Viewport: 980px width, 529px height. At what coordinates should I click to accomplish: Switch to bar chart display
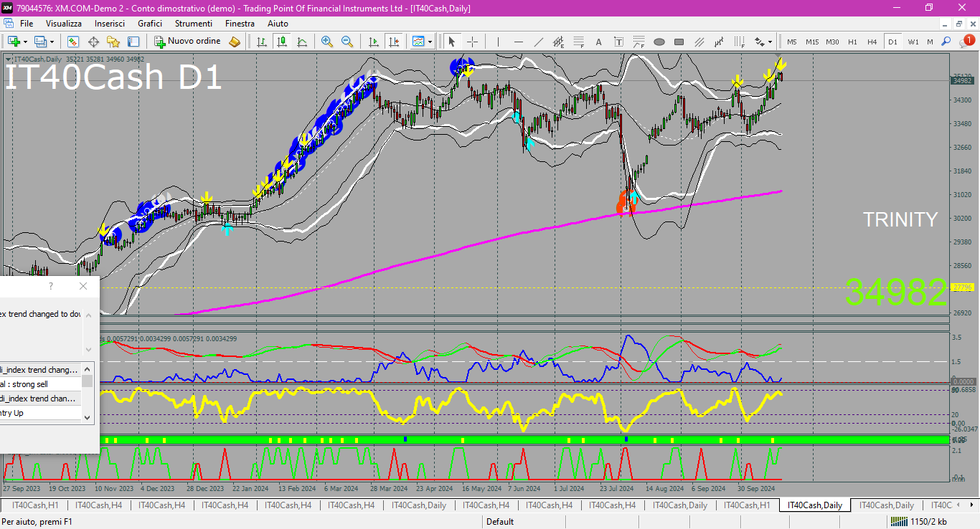(x=262, y=42)
